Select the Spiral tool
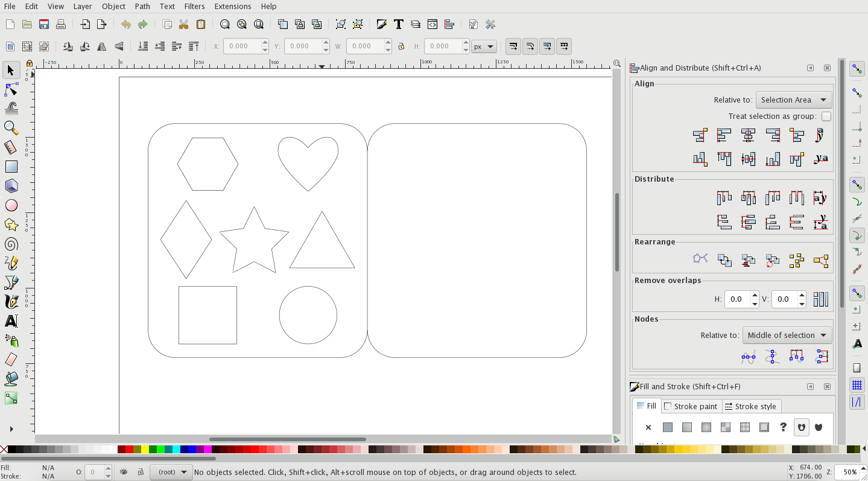 click(11, 244)
